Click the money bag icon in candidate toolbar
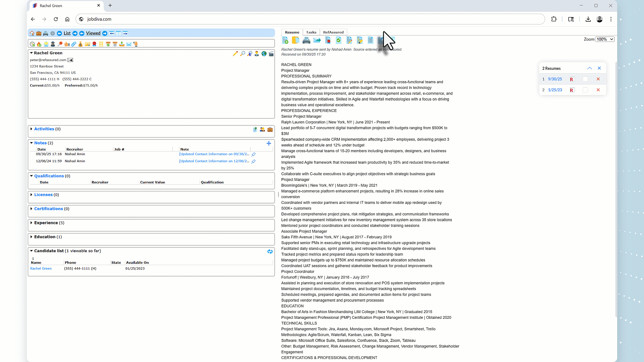 click(80, 44)
